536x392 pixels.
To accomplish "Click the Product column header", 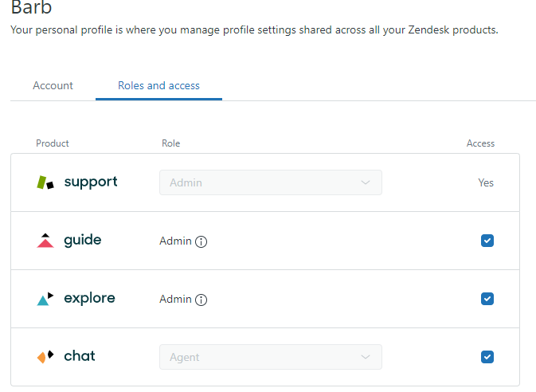I will click(x=53, y=143).
